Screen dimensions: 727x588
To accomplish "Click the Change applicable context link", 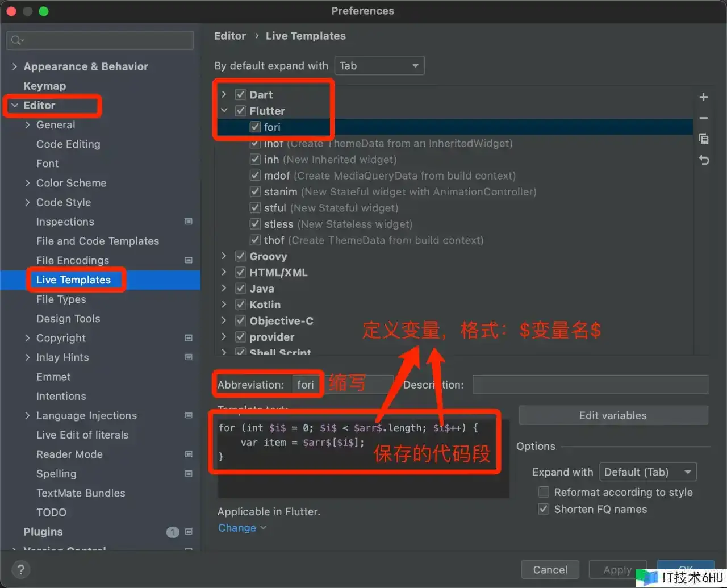I will coord(241,528).
